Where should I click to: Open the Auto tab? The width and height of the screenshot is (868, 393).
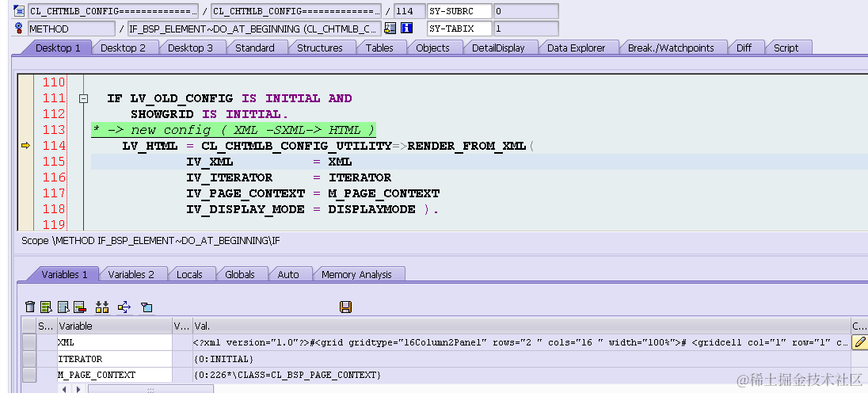click(287, 275)
